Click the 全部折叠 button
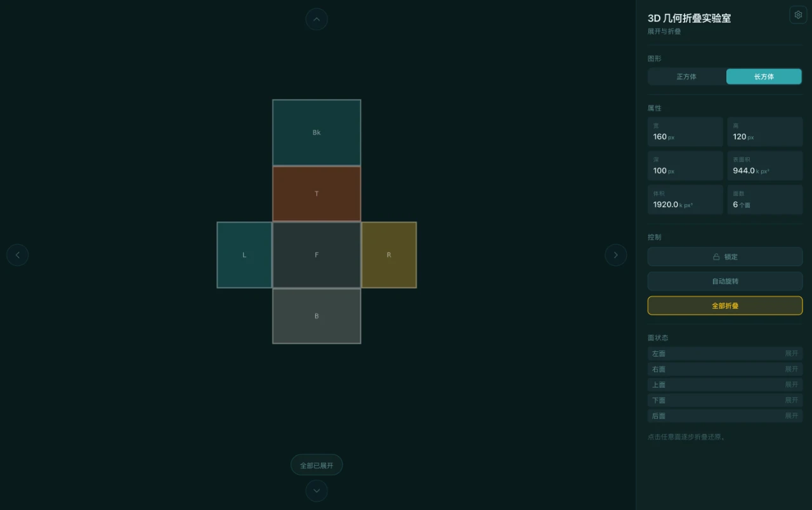Screen dimensions: 812x510 (725, 306)
